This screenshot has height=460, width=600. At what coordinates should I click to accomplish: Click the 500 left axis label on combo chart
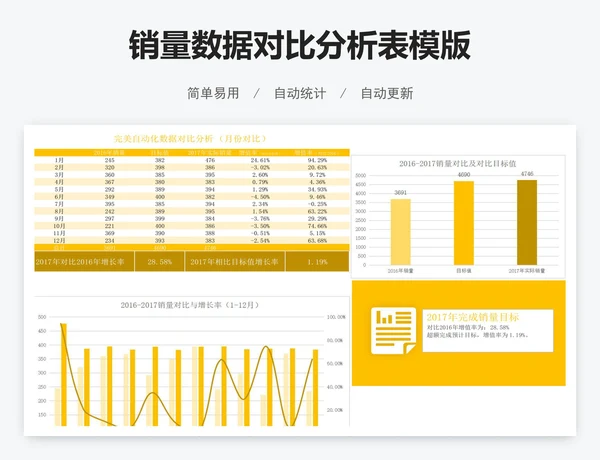pyautogui.click(x=42, y=317)
